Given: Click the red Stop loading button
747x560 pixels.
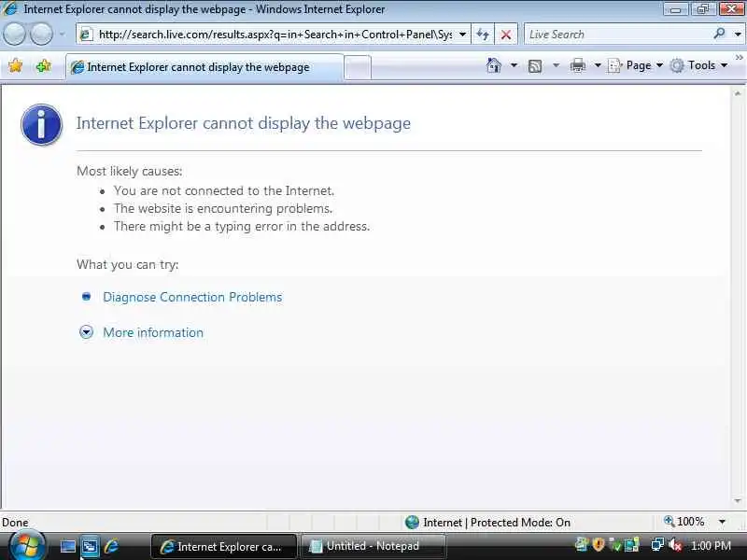Looking at the screenshot, I should click(x=506, y=35).
